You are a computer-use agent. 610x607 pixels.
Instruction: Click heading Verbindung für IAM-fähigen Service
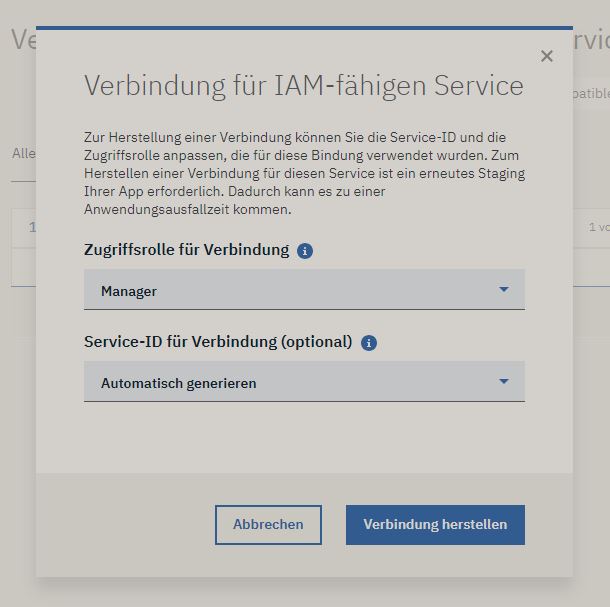[303, 85]
